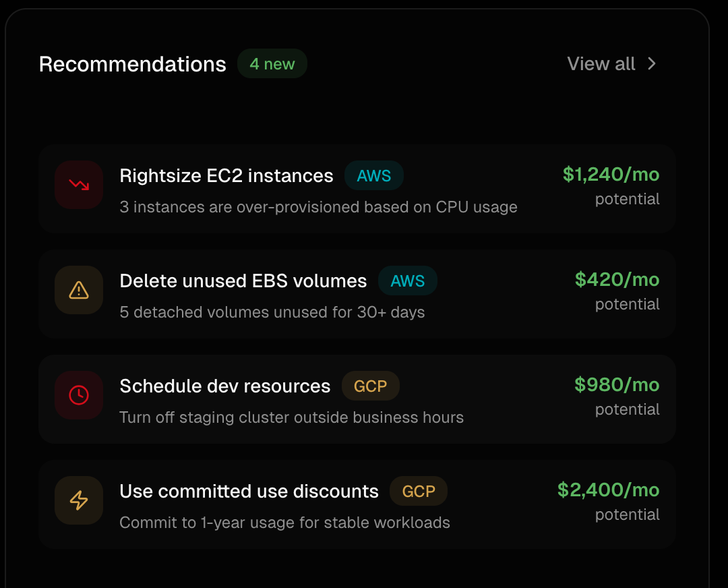Open the Rightsize EC2 instances recommendation

coord(226,175)
